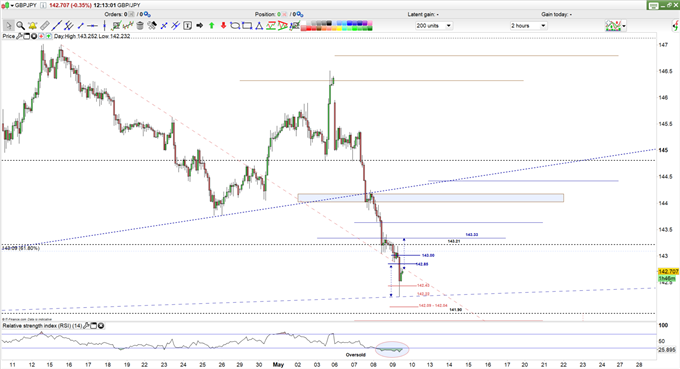Select the red down arrow marker
This screenshot has width=680, height=369.
pyautogui.click(x=223, y=26)
